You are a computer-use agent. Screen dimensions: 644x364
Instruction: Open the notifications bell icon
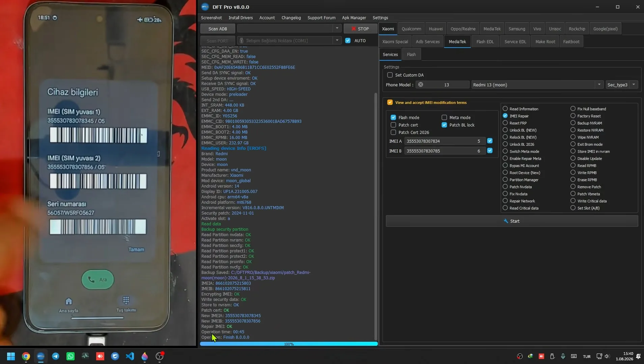tap(638, 356)
